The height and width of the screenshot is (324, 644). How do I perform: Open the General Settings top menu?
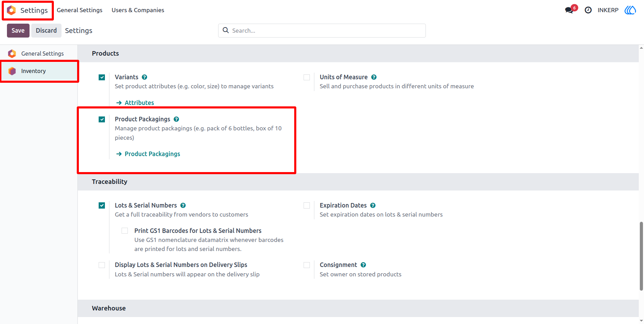(x=80, y=10)
